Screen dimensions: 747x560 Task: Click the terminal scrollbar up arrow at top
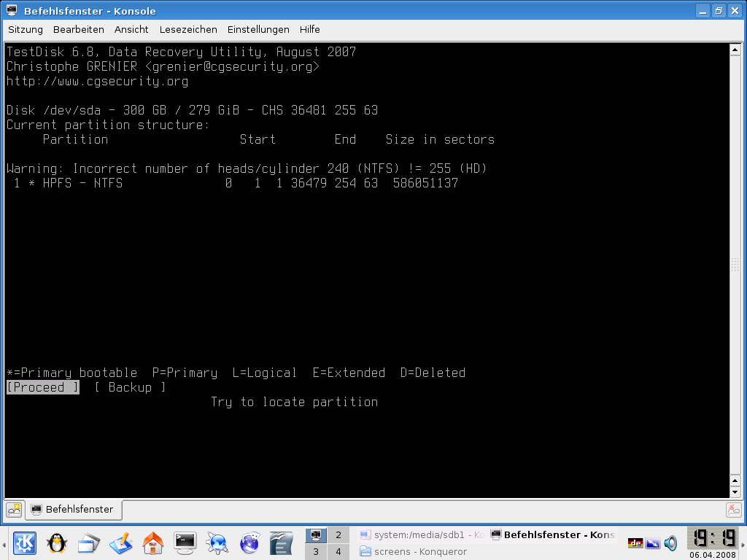(x=735, y=50)
